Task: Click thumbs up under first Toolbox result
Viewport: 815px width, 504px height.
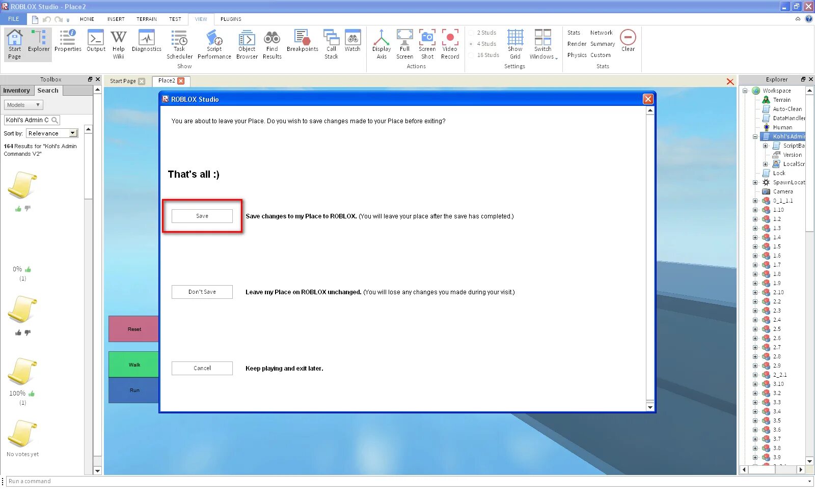Action: (x=18, y=209)
